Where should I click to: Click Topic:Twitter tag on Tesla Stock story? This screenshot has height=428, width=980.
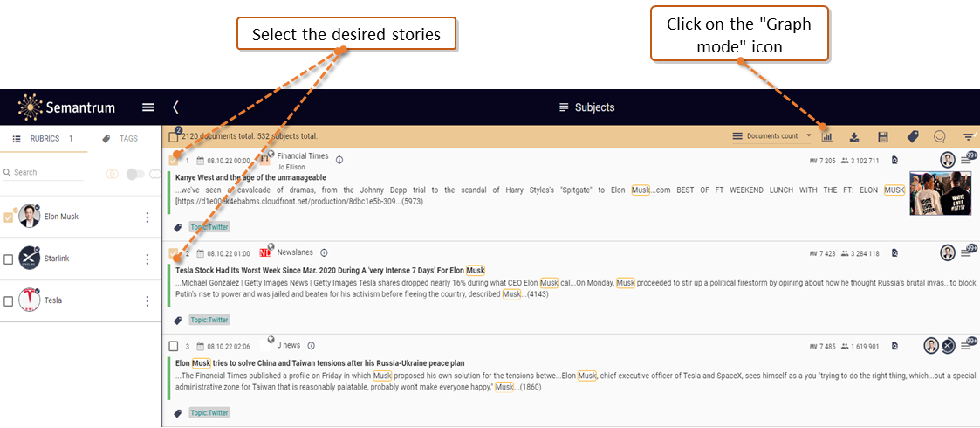point(209,320)
